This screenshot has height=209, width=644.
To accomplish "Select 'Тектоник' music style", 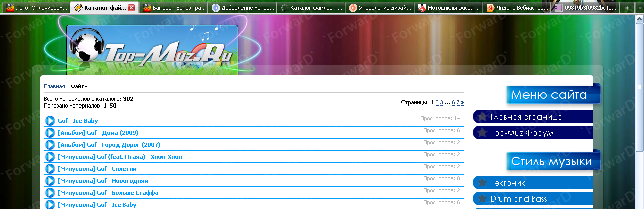I will pos(533,183).
